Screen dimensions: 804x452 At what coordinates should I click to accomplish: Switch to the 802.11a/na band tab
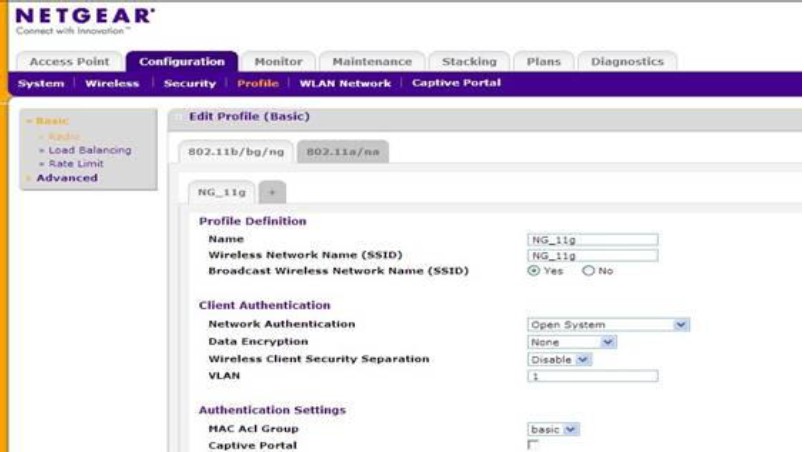coord(343,152)
